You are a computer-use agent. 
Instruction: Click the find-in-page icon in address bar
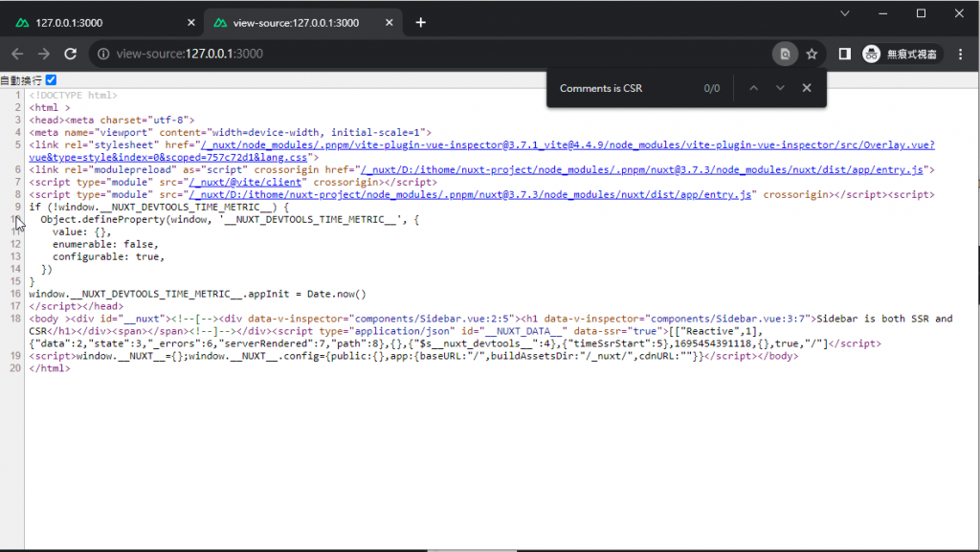(x=785, y=54)
